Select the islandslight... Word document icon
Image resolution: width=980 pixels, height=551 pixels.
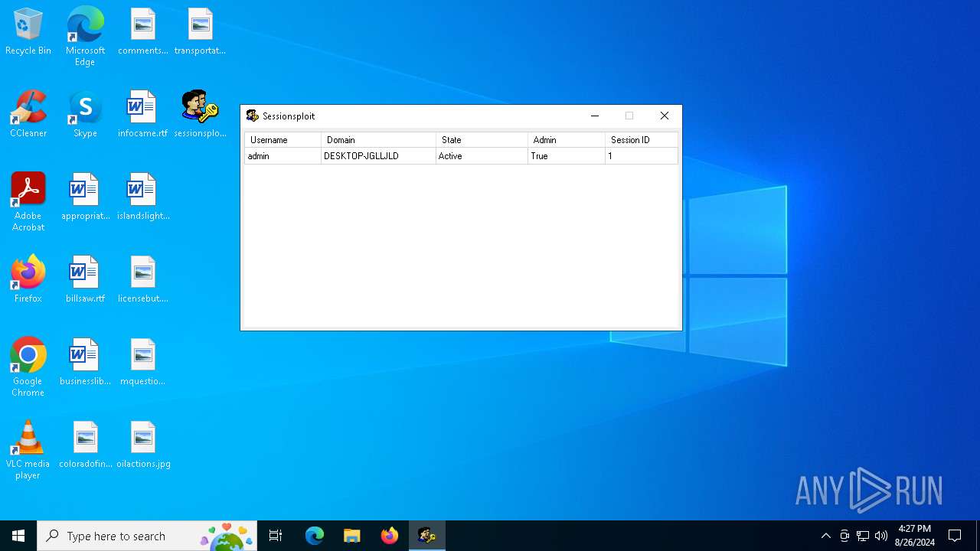tap(142, 197)
